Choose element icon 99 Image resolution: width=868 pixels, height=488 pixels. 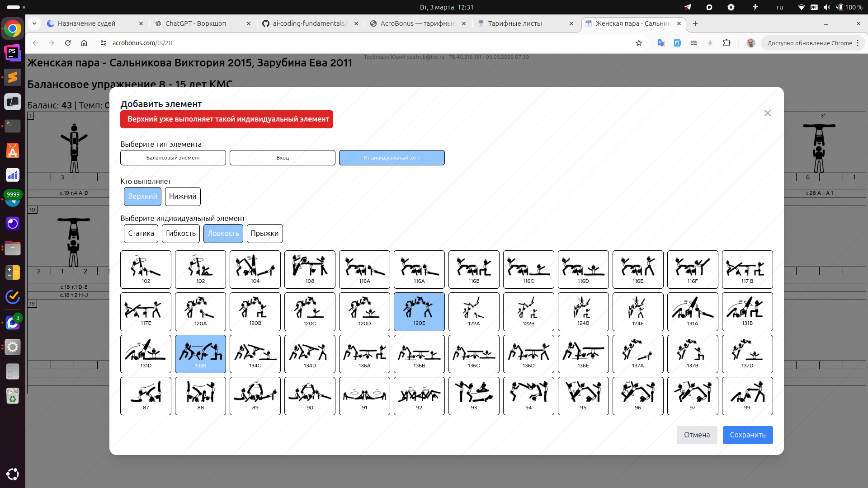[x=747, y=396]
